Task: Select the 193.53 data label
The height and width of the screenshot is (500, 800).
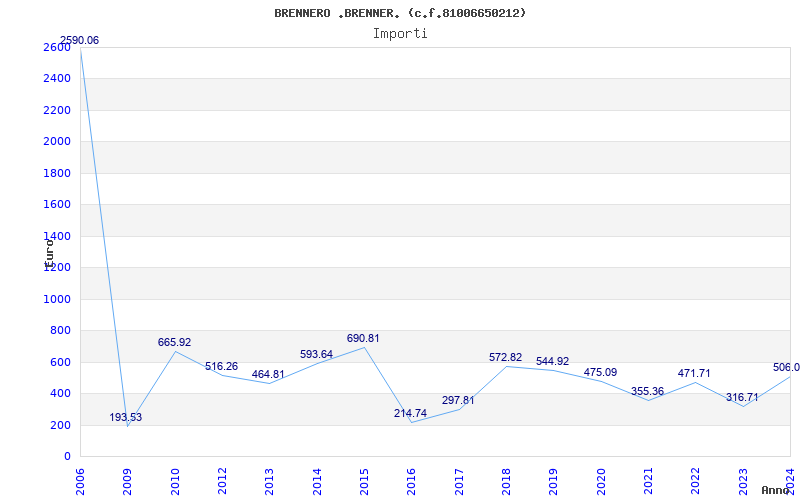Action: 126,417
